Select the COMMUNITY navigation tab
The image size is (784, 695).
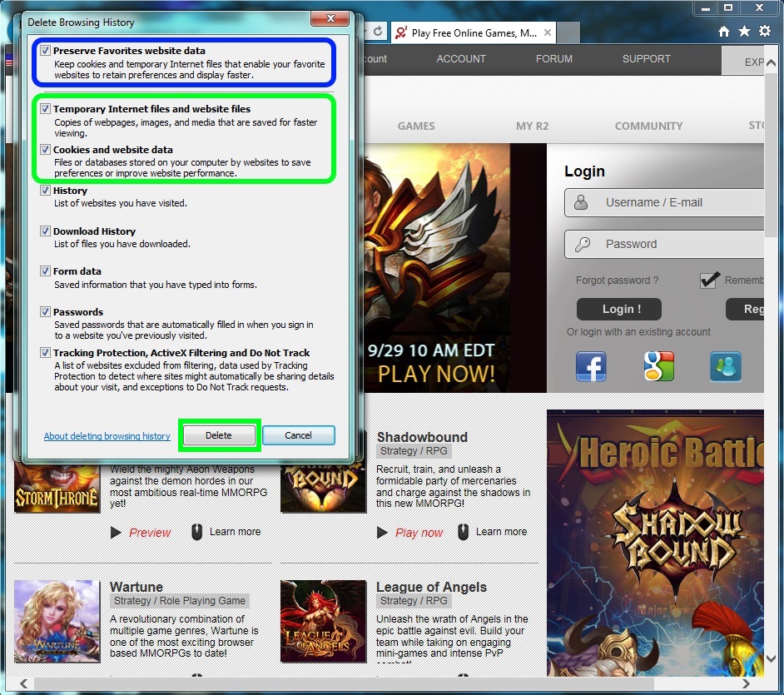tap(648, 127)
